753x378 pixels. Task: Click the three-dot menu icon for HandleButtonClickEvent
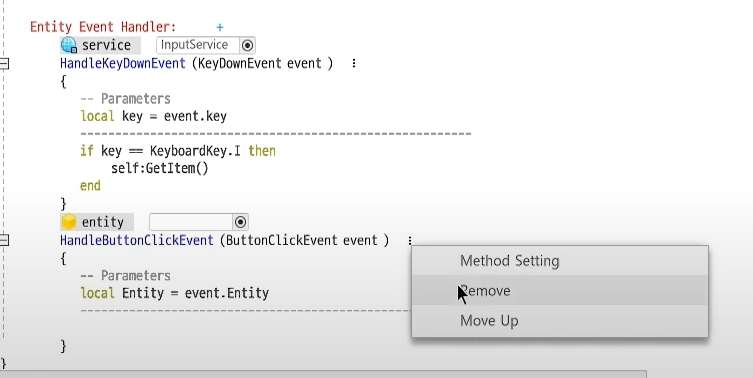point(410,240)
